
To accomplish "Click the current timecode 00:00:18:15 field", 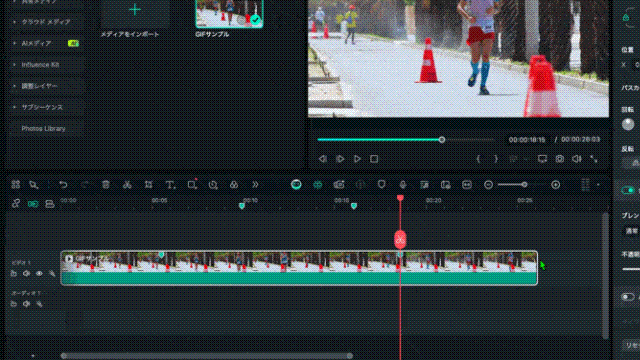I will 527,140.
